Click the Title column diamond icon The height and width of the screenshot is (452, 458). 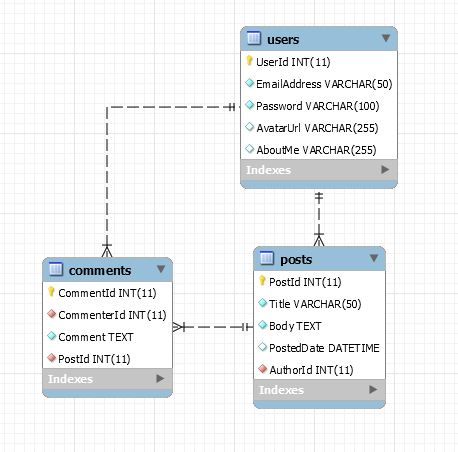(263, 303)
